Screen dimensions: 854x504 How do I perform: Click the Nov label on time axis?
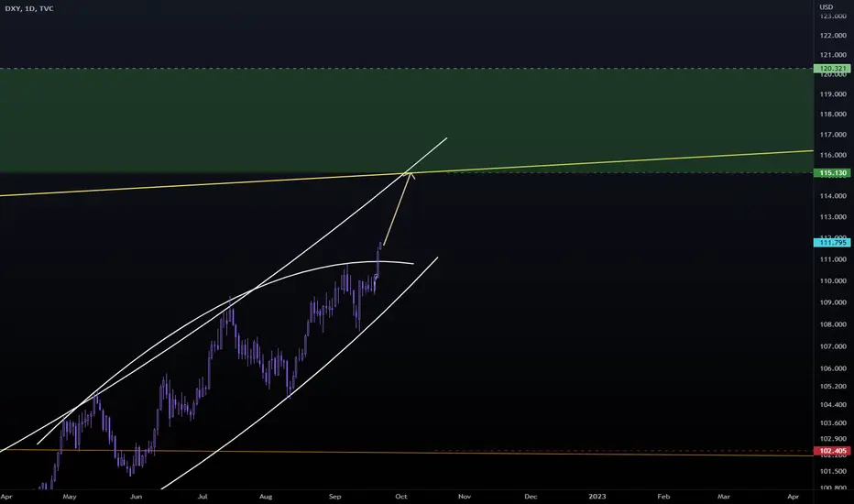coord(464,497)
